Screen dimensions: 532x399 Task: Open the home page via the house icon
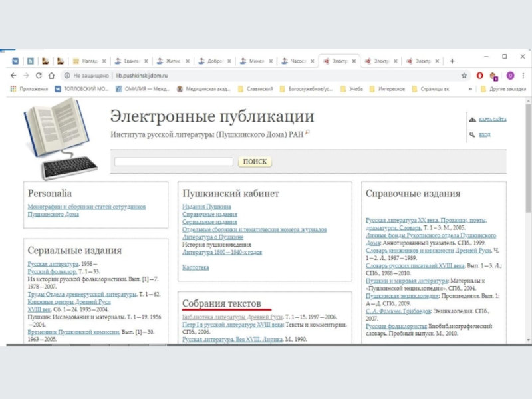coord(51,76)
